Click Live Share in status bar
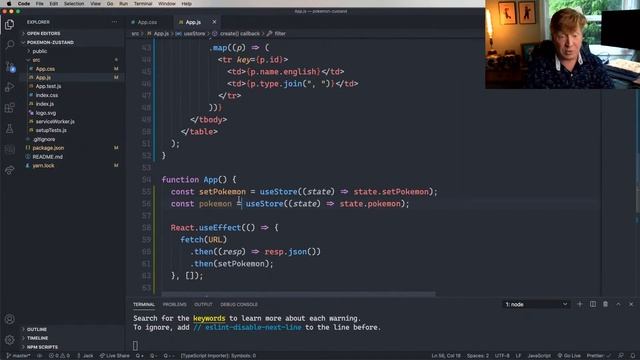The height and width of the screenshot is (360, 640). [x=114, y=356]
